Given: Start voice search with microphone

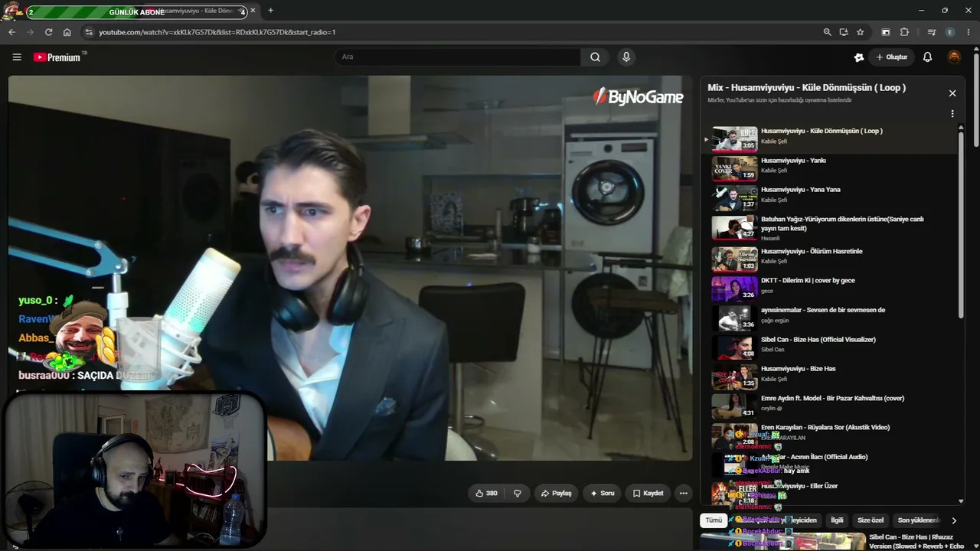Looking at the screenshot, I should tap(626, 57).
